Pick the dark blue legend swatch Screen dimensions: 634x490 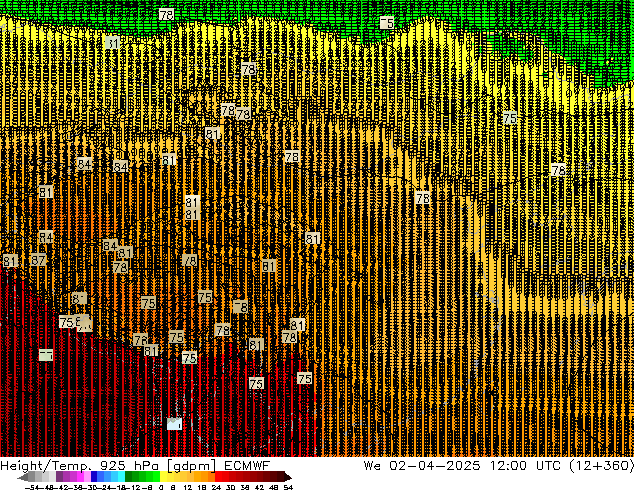(x=94, y=476)
